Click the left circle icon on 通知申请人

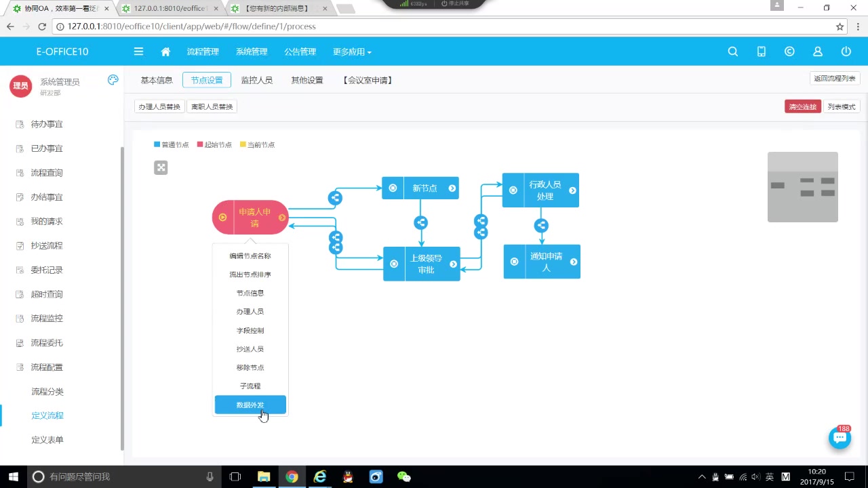(515, 262)
